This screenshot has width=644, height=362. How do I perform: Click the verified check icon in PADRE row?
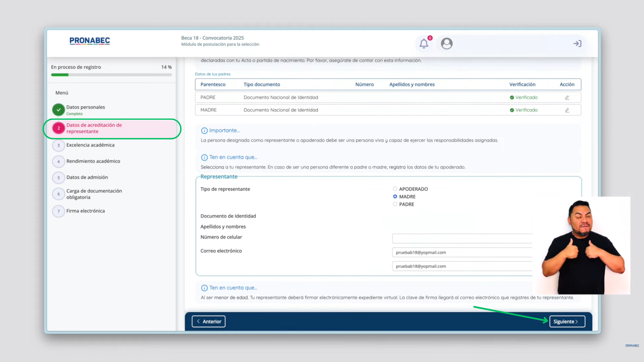coord(512,98)
